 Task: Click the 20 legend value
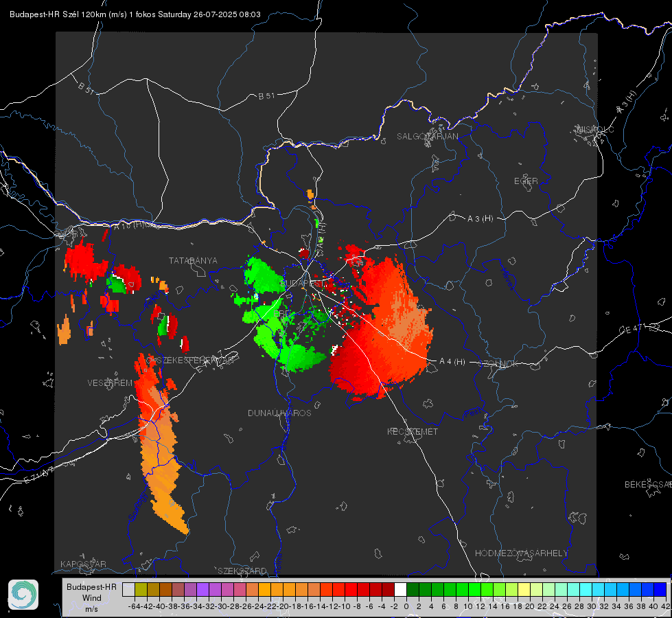point(530,606)
